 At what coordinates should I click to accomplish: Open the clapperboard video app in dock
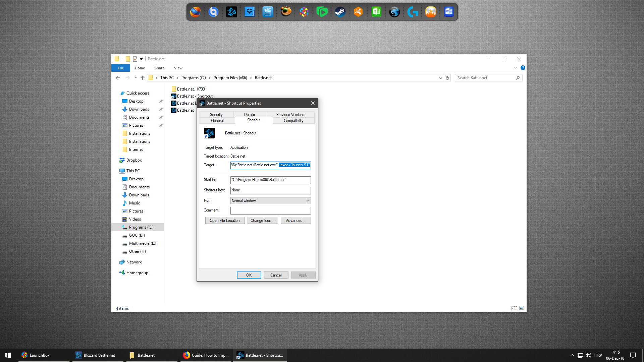tap(268, 12)
